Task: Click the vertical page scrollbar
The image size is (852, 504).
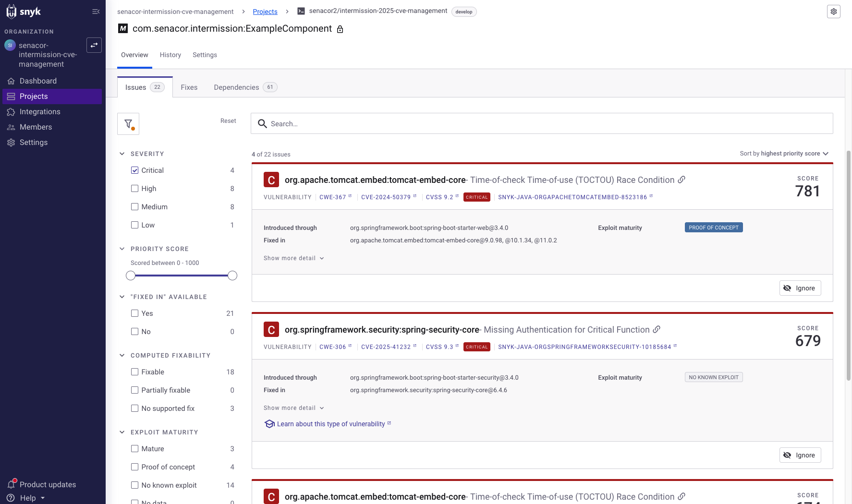Action: (x=849, y=265)
